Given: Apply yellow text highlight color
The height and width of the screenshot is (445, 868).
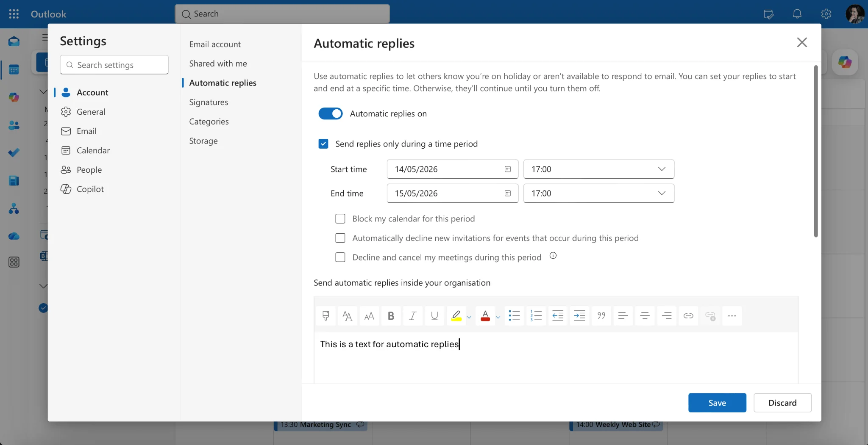Looking at the screenshot, I should [x=456, y=316].
